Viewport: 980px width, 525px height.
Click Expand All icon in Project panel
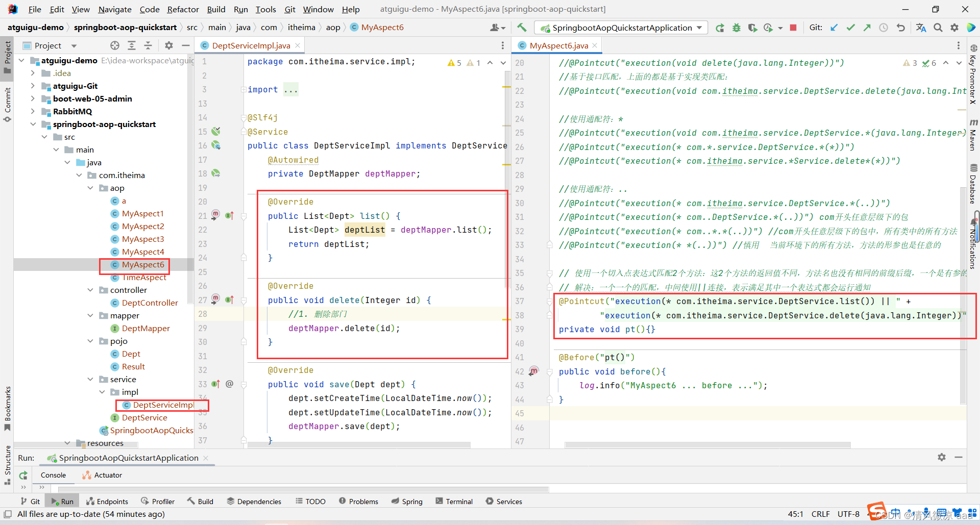coord(132,45)
